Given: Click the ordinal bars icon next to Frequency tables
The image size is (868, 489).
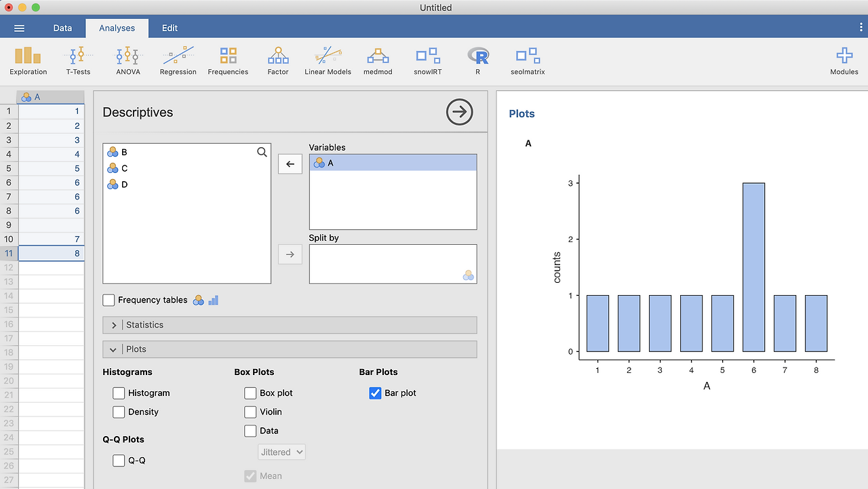Looking at the screenshot, I should coord(214,300).
